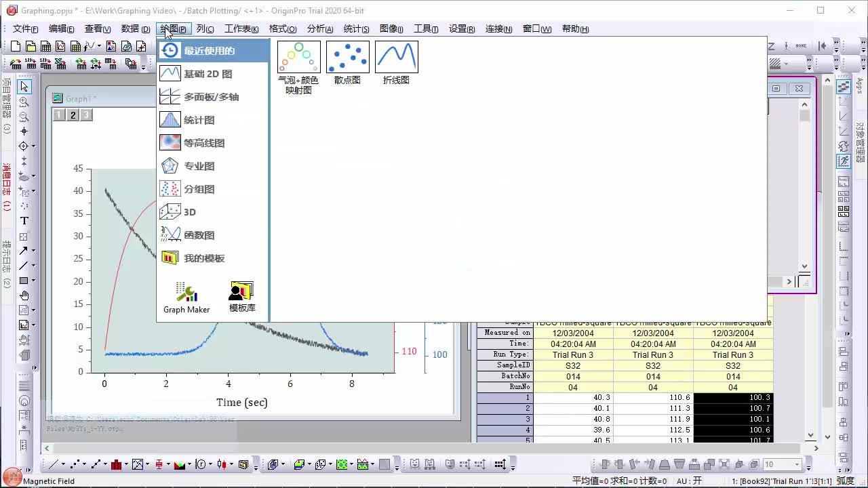Open the 帮助 (Help) menu
The height and width of the screenshot is (488, 868).
click(575, 28)
